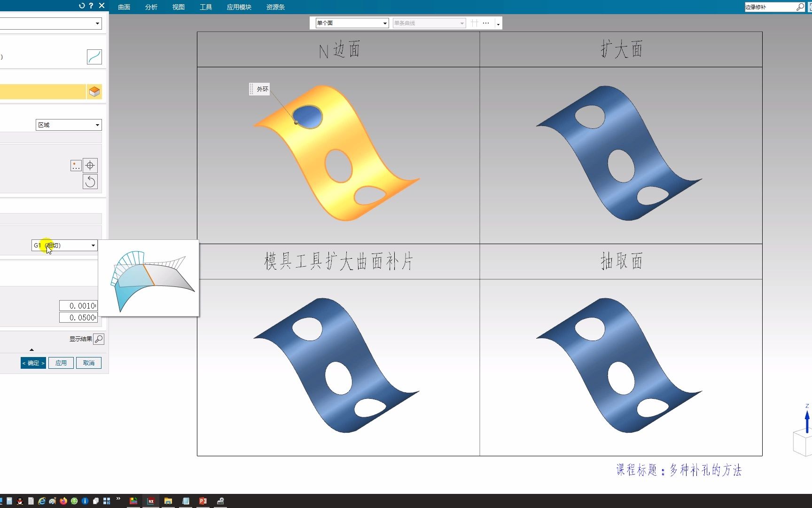Launch PowerPoint from the taskbar
Screen dimensions: 812x508
pyautogui.click(x=203, y=501)
